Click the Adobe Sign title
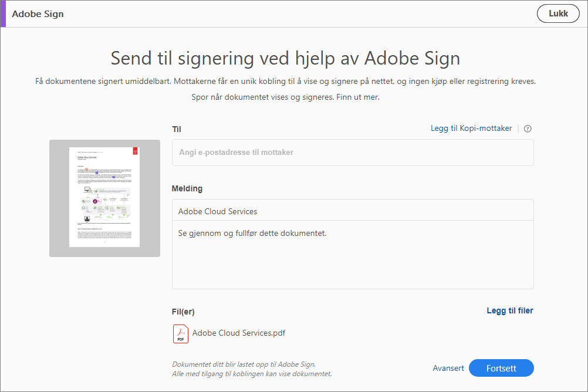 [x=38, y=13]
